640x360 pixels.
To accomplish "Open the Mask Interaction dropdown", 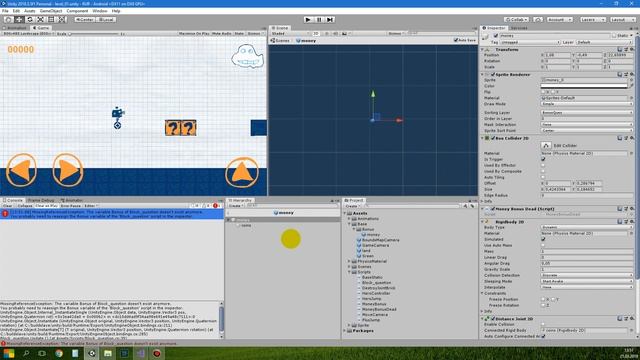I will 587,124.
